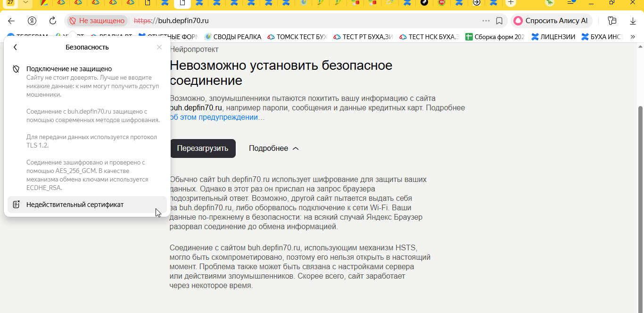Click the text mentioning AES_256_GCM encryption
The height and width of the screenshot is (313, 644).
point(88,175)
